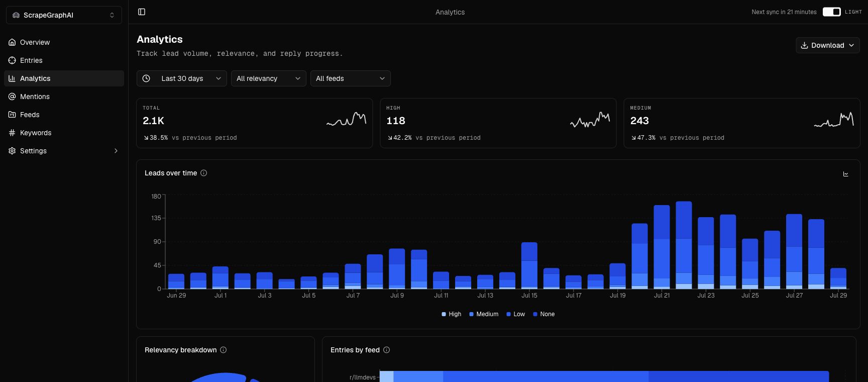Screen dimensions: 868x382
Task: Click the Keywords hash icon
Action: pyautogui.click(x=12, y=133)
